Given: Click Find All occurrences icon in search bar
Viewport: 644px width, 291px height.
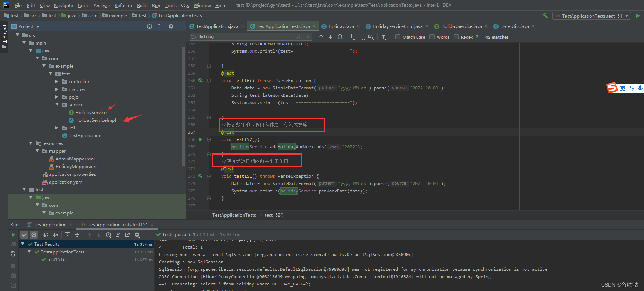Looking at the screenshot, I should pos(340,37).
